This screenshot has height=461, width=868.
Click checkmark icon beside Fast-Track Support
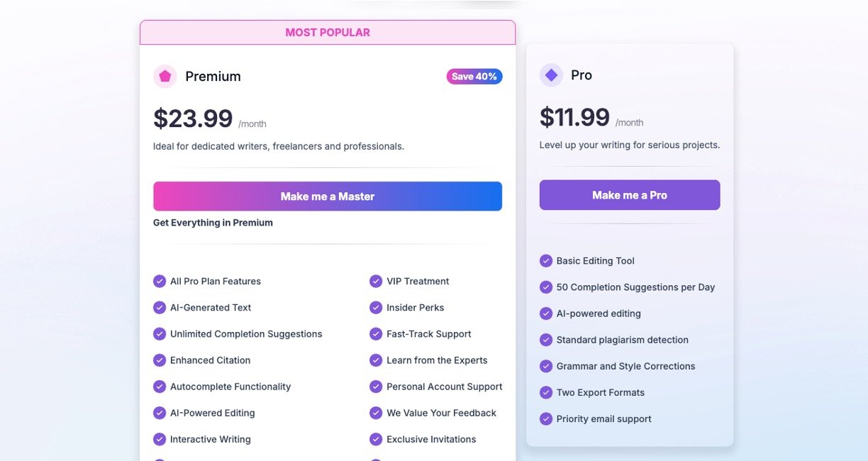[376, 334]
